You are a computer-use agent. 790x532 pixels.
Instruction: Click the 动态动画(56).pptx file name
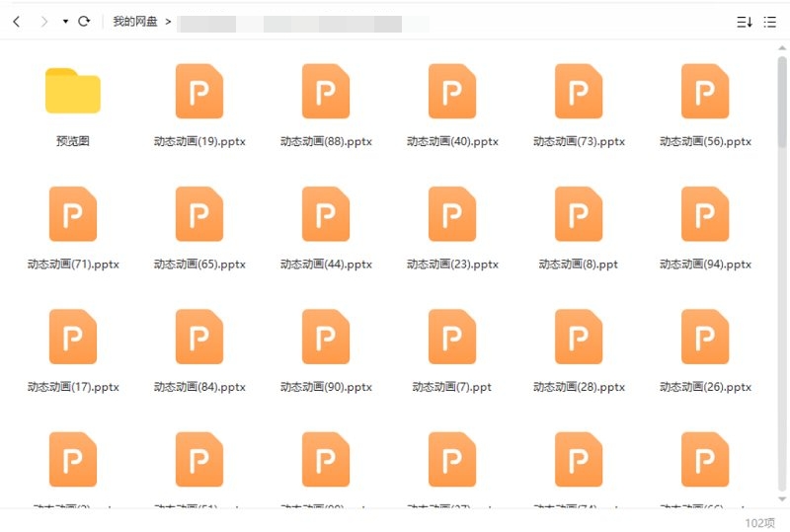coord(705,141)
